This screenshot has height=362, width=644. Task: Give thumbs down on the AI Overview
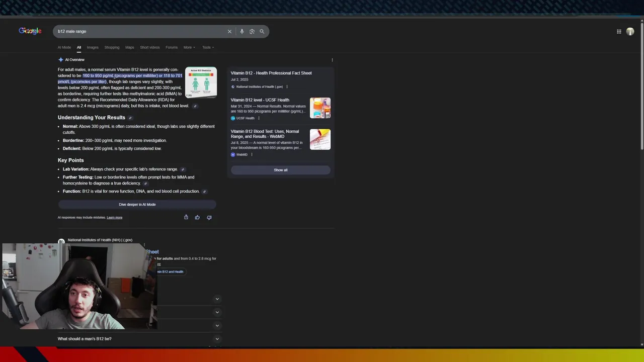pos(209,217)
